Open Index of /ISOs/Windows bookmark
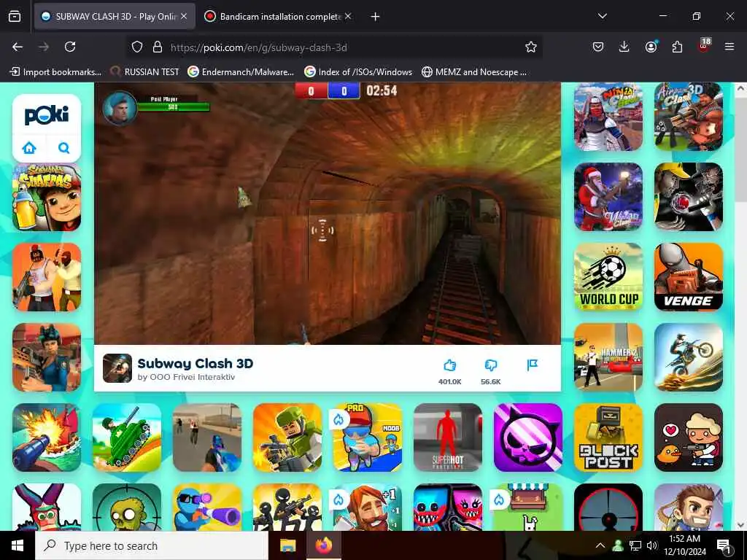Viewport: 747px width, 560px height. click(x=358, y=72)
